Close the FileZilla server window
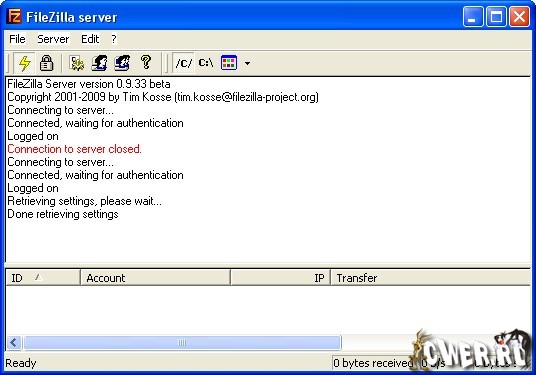This screenshot has width=536, height=375. point(519,17)
